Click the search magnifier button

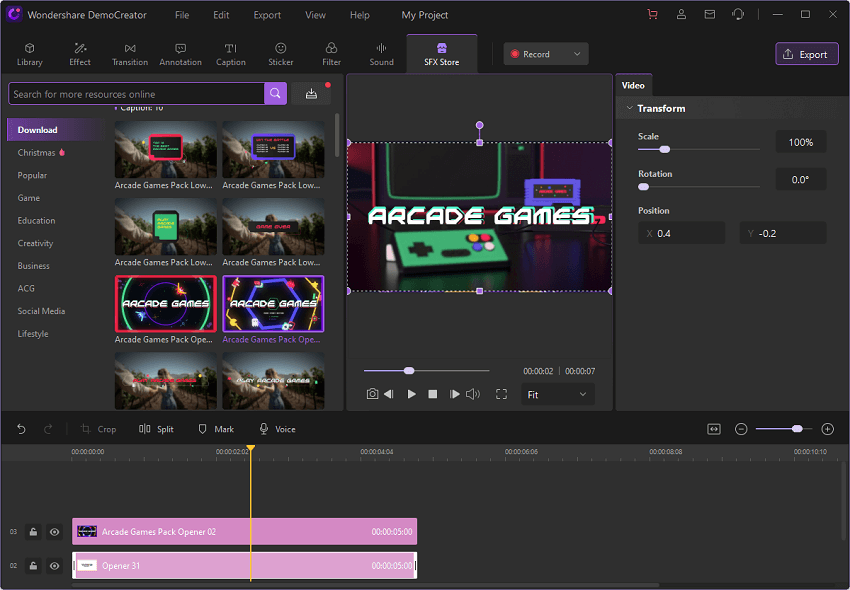[275, 94]
